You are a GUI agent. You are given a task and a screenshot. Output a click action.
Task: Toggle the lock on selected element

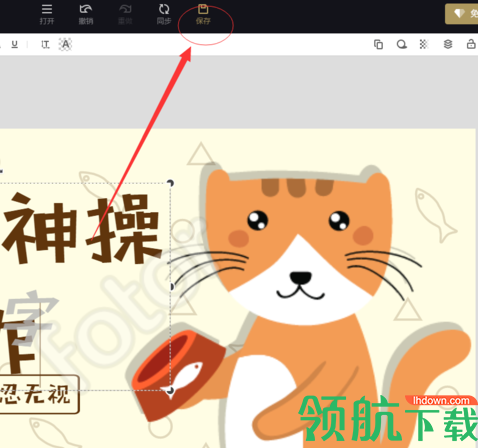[x=471, y=44]
